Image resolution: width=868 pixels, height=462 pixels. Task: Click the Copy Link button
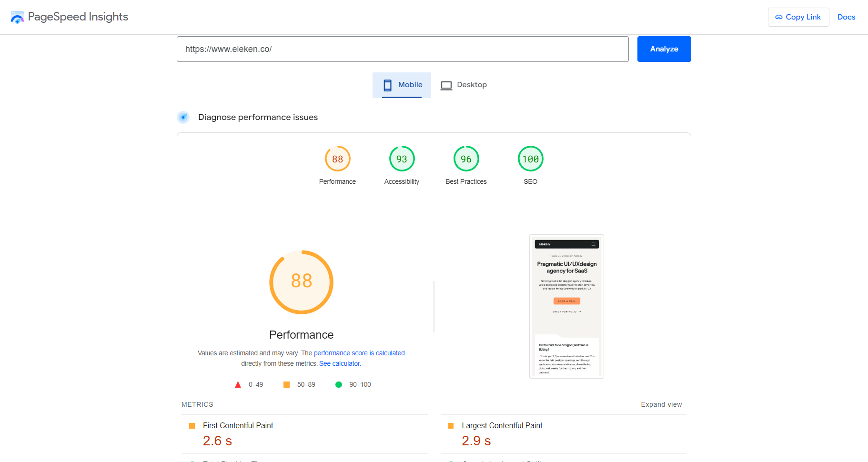coord(798,17)
